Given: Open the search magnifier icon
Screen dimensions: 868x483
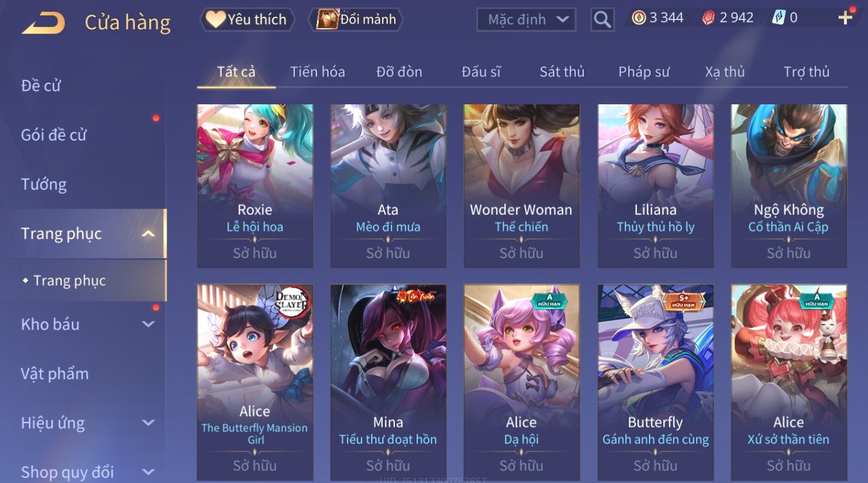Looking at the screenshot, I should 602,20.
